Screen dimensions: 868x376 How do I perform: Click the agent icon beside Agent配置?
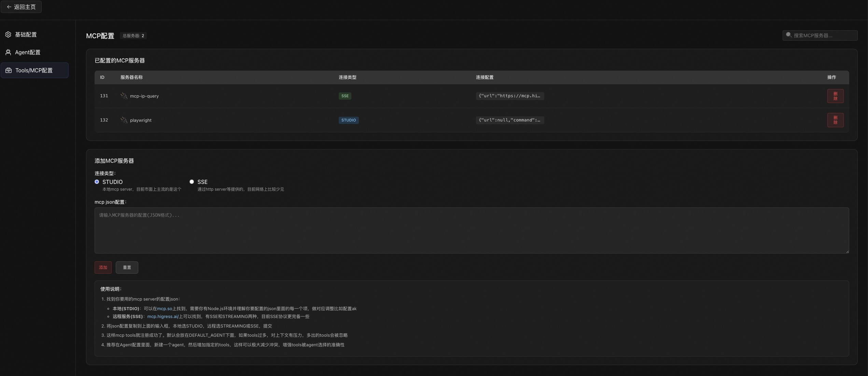[8, 52]
